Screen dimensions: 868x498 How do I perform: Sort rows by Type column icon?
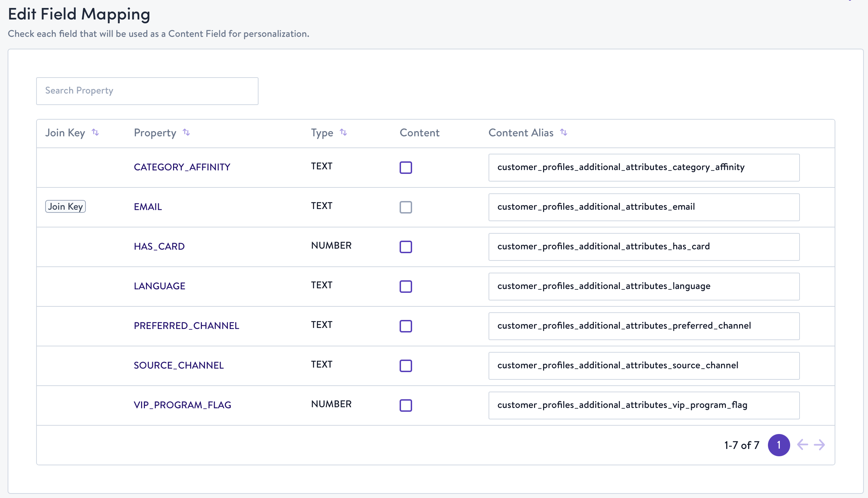click(343, 132)
